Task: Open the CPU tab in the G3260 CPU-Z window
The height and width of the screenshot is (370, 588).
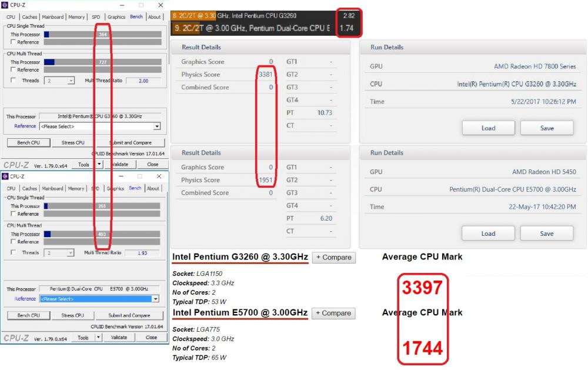Action: coord(11,17)
